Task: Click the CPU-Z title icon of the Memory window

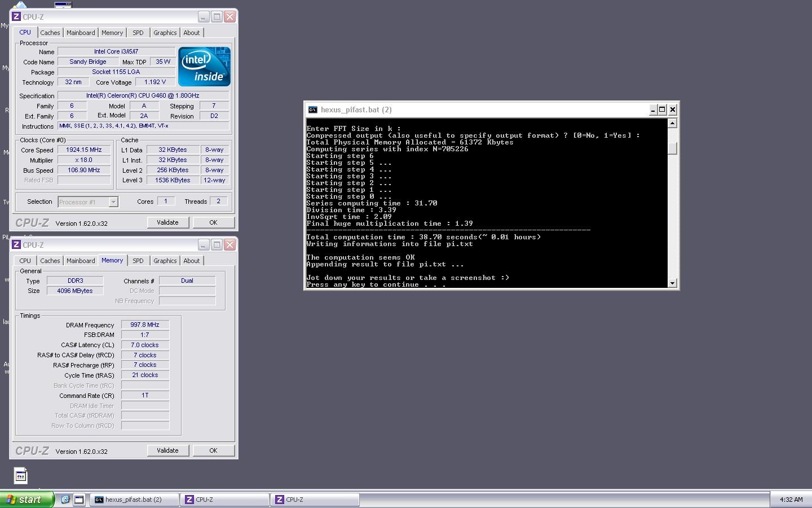Action: [16, 245]
